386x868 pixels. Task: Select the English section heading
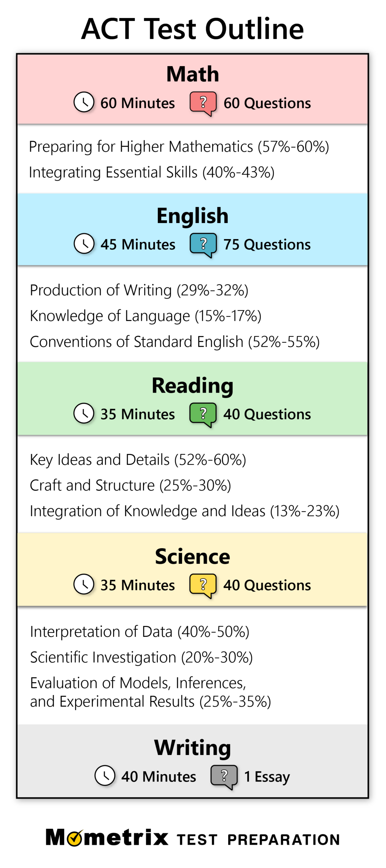pos(192,215)
